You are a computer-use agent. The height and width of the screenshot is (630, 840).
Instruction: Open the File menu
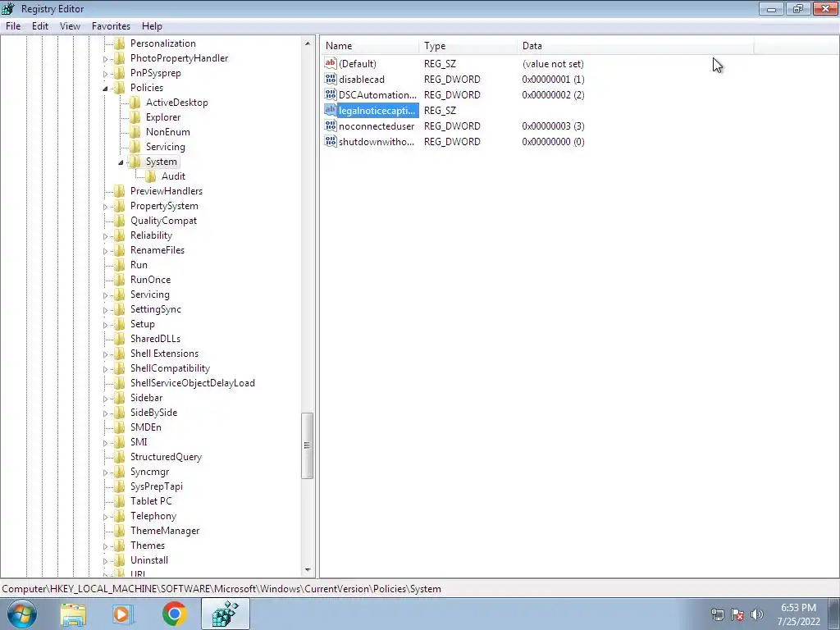pyautogui.click(x=13, y=25)
